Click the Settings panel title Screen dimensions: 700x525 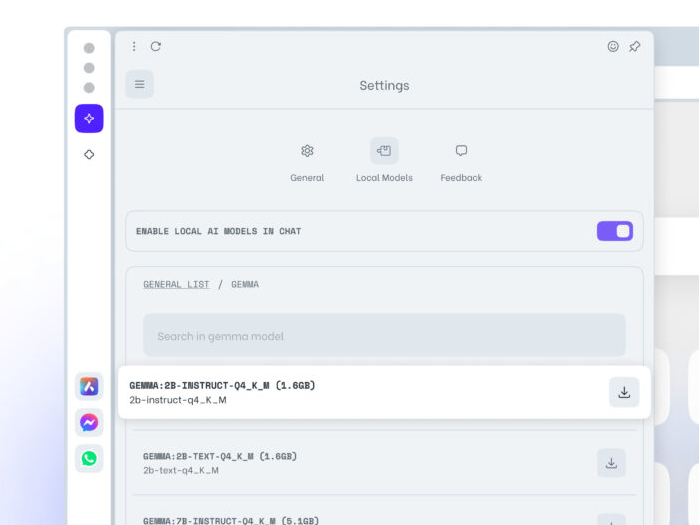click(x=384, y=85)
